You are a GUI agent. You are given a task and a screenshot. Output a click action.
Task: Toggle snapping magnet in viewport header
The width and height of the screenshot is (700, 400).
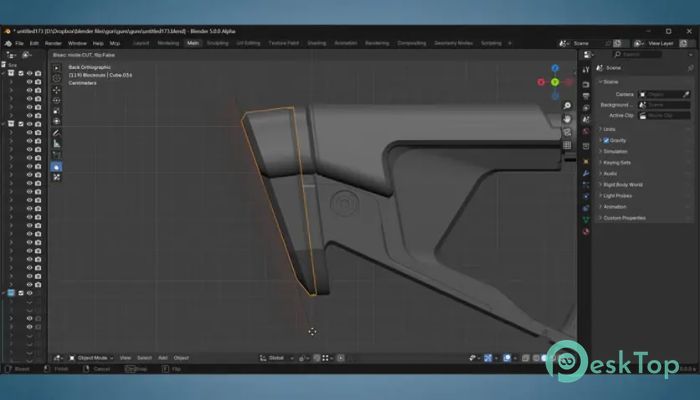click(317, 358)
